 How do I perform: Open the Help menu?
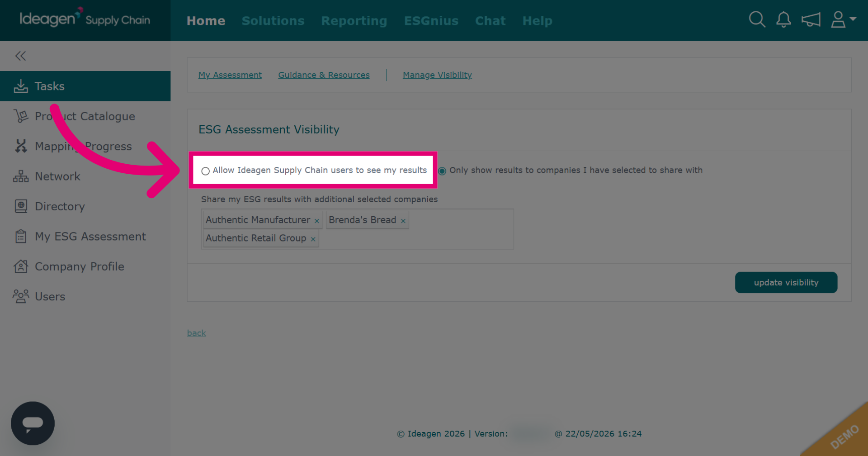click(537, 21)
